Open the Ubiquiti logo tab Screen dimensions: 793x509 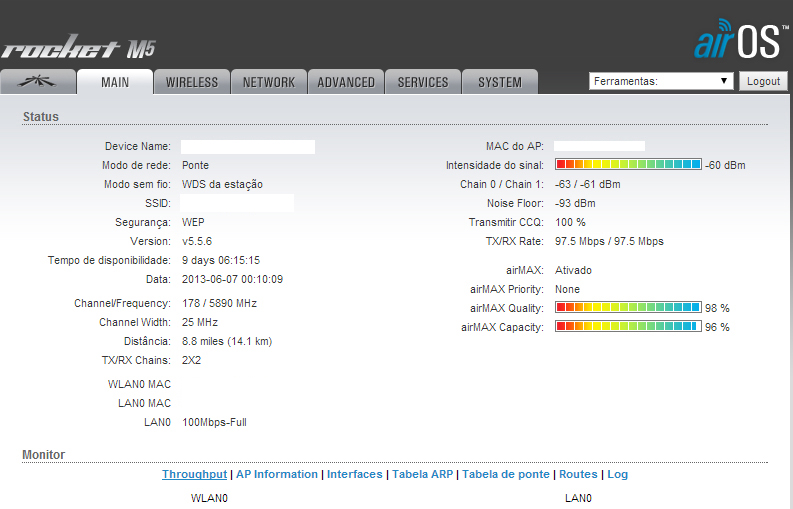pyautogui.click(x=38, y=81)
